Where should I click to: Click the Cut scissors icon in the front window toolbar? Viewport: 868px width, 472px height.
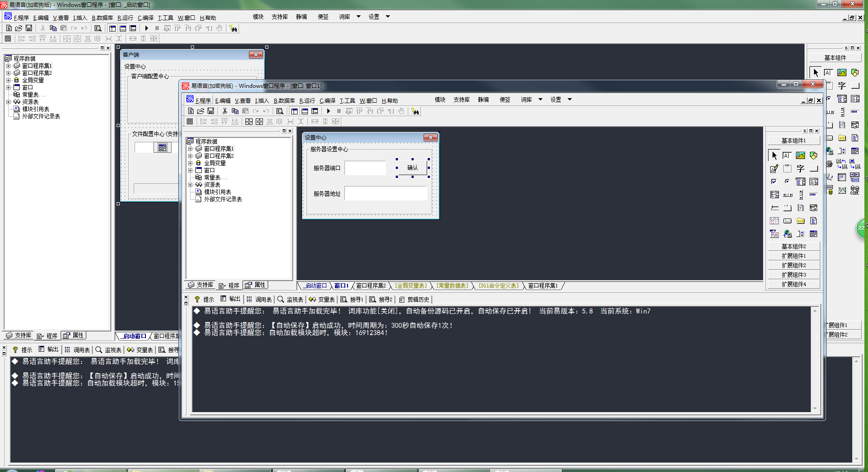click(225, 111)
